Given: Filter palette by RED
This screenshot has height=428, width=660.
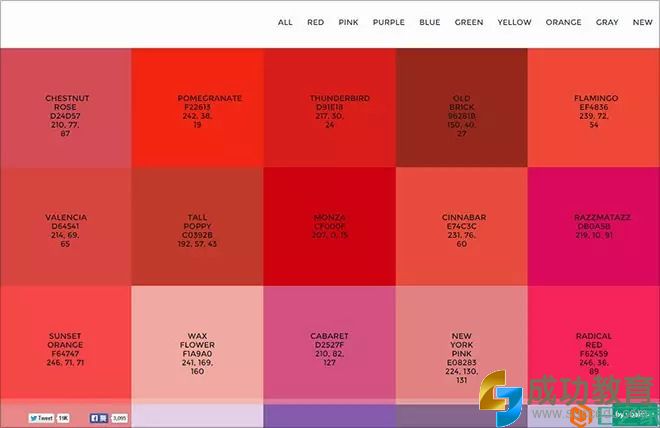Looking at the screenshot, I should click(x=315, y=22).
